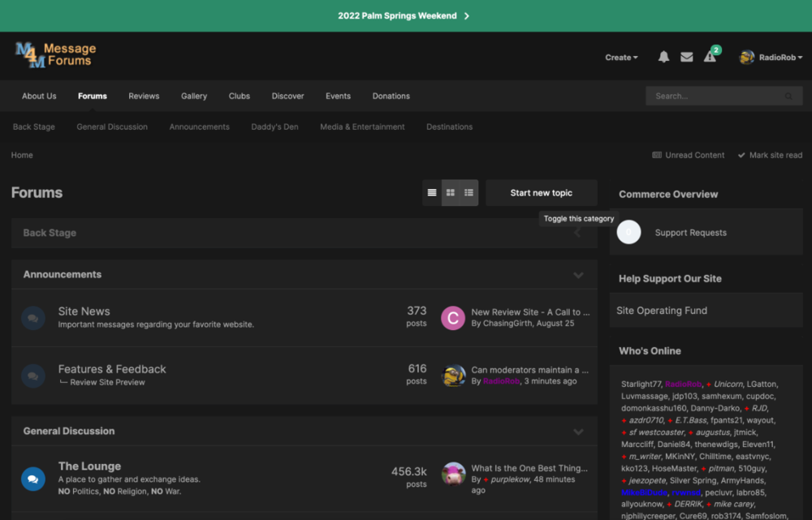The image size is (812, 520).
Task: Open the notifications bell icon
Action: (x=663, y=56)
